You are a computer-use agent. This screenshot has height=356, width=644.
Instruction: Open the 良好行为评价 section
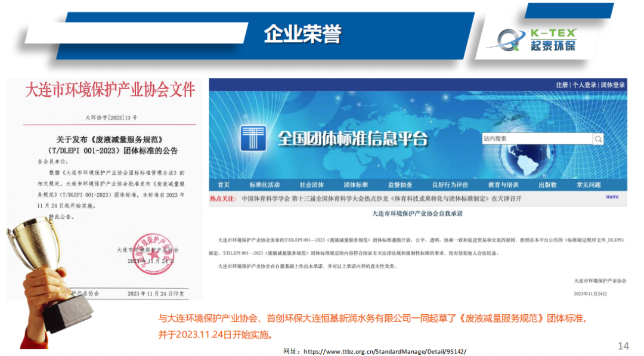452,184
